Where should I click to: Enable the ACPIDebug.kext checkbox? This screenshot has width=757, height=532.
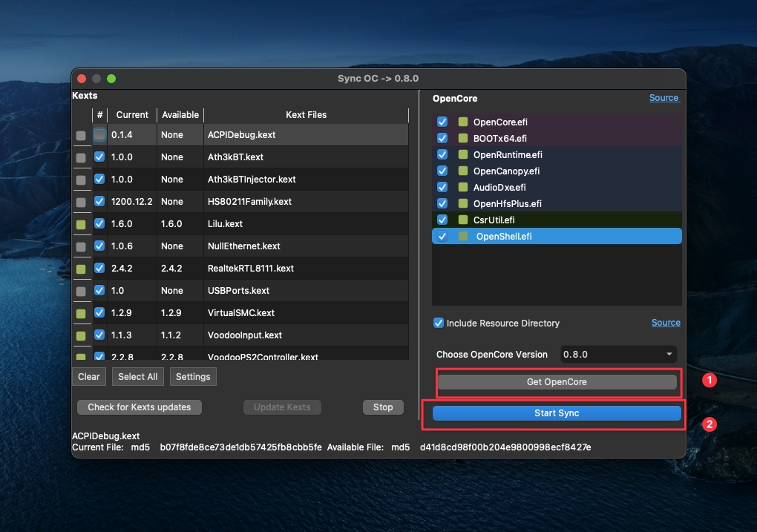click(x=99, y=135)
